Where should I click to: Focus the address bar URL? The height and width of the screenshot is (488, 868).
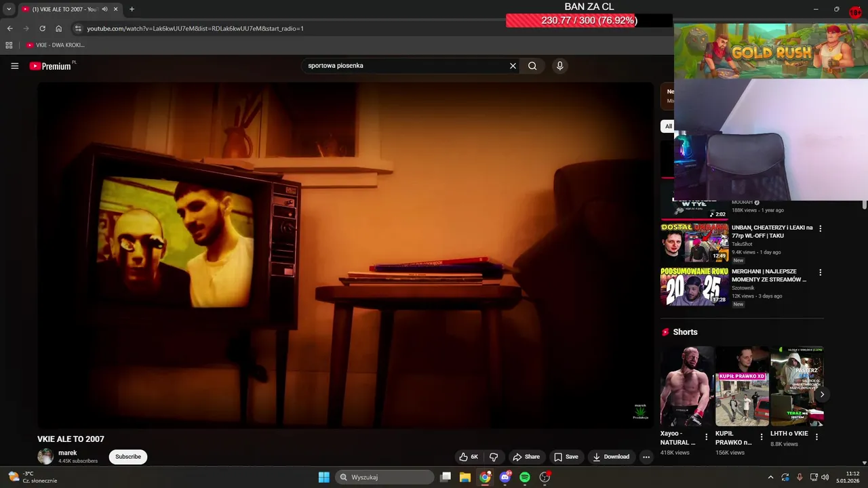[195, 28]
